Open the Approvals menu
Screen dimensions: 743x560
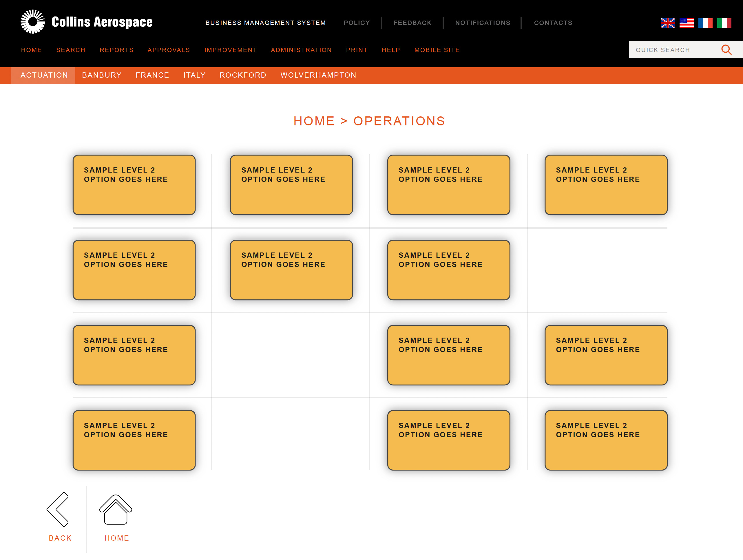(169, 50)
